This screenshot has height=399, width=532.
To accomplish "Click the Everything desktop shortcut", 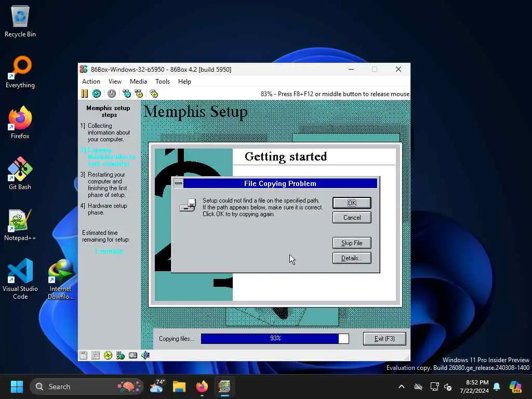I will point(20,72).
